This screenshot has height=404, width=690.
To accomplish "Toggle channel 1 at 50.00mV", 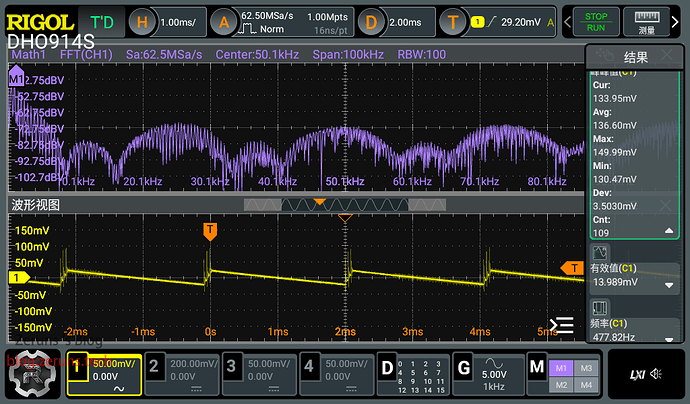I will pyautogui.click(x=101, y=373).
